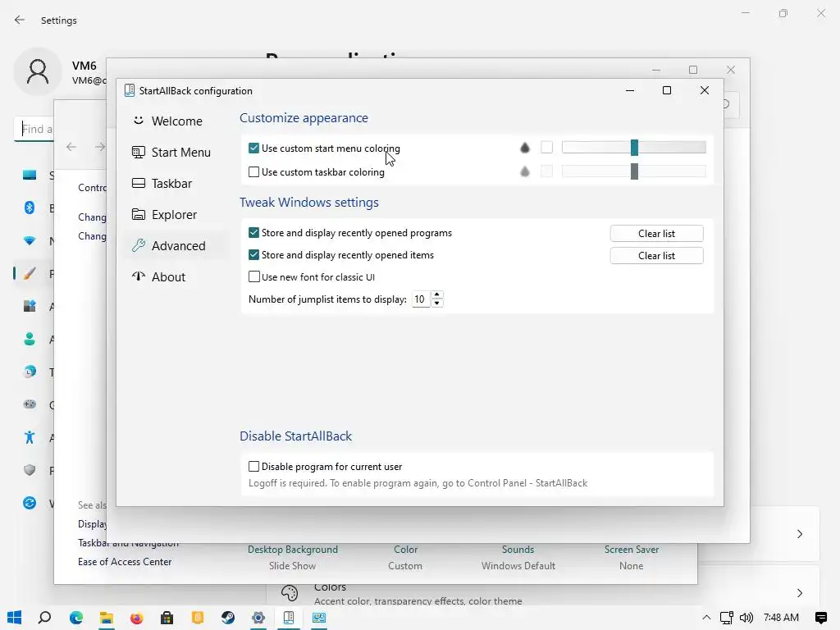Image resolution: width=840 pixels, height=630 pixels.
Task: Open taskbar Search magnifier
Action: pos(45,618)
